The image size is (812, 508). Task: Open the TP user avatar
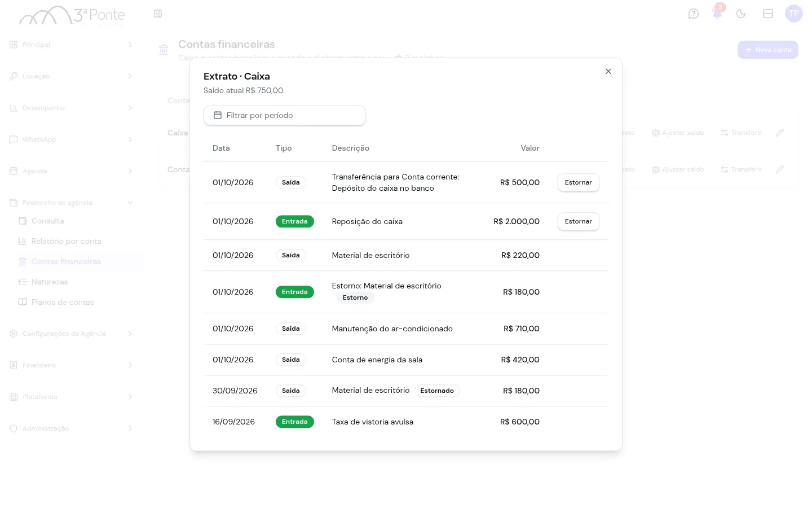[794, 14]
